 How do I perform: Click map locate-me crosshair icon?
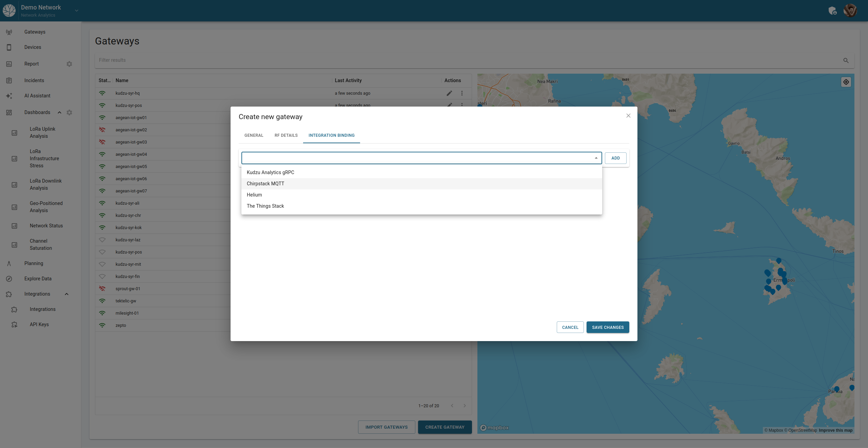[846, 82]
